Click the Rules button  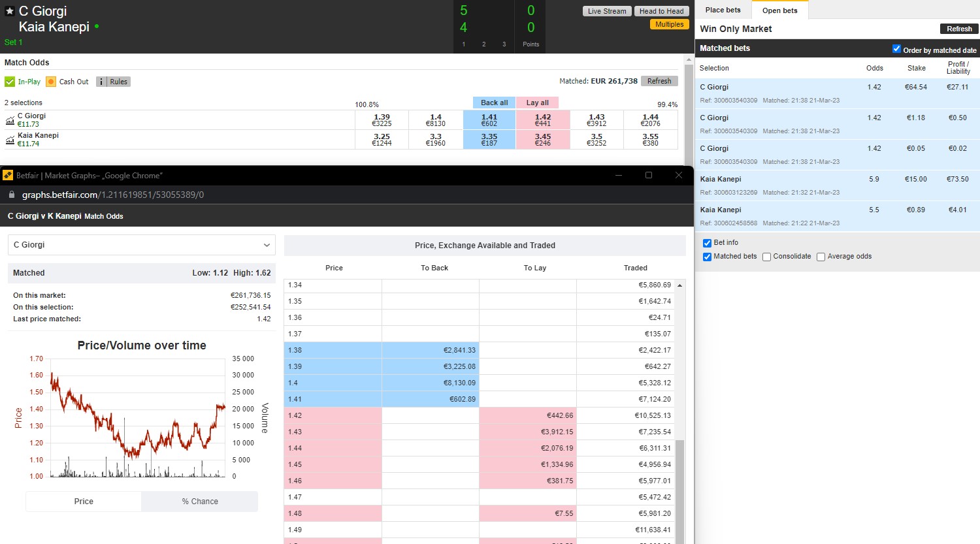point(114,82)
